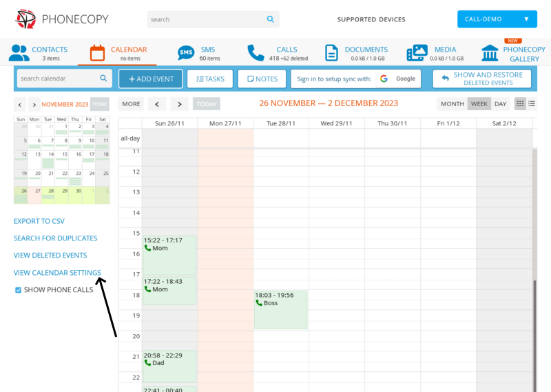Switch to the grid view icon
The width and height of the screenshot is (551, 392).
520,104
